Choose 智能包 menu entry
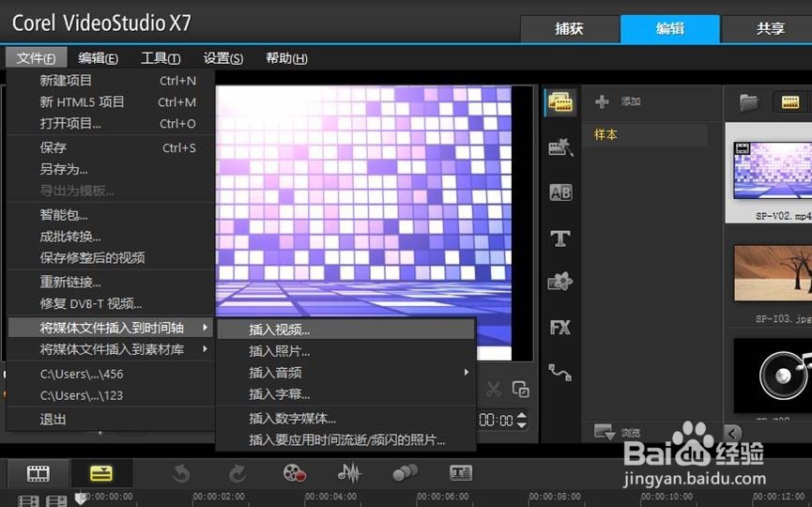Viewport: 812px width, 507px height. pyautogui.click(x=111, y=214)
